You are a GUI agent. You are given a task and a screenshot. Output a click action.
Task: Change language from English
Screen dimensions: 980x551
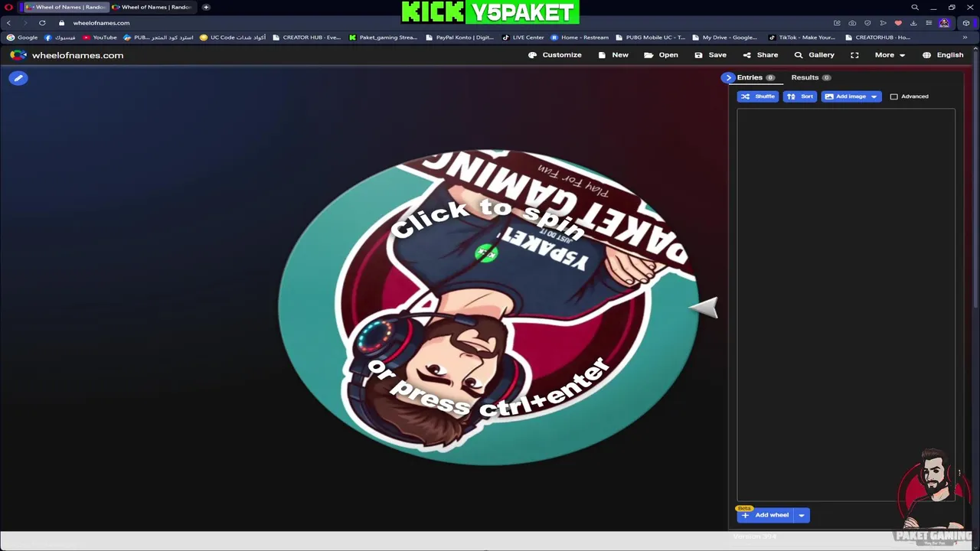[942, 55]
